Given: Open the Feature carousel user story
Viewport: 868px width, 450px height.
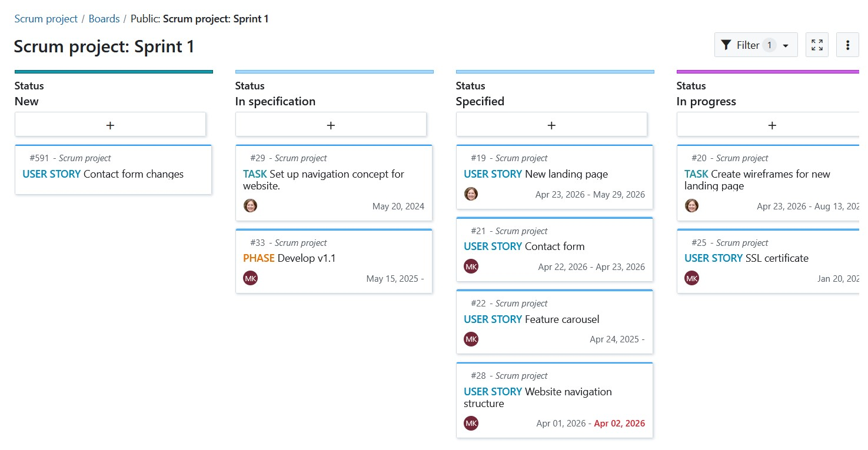Looking at the screenshot, I should [531, 319].
